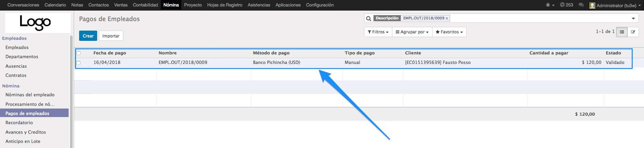Screen dimensions: 644x148
Task: Click the Descripción facet label
Action: coord(387,18)
